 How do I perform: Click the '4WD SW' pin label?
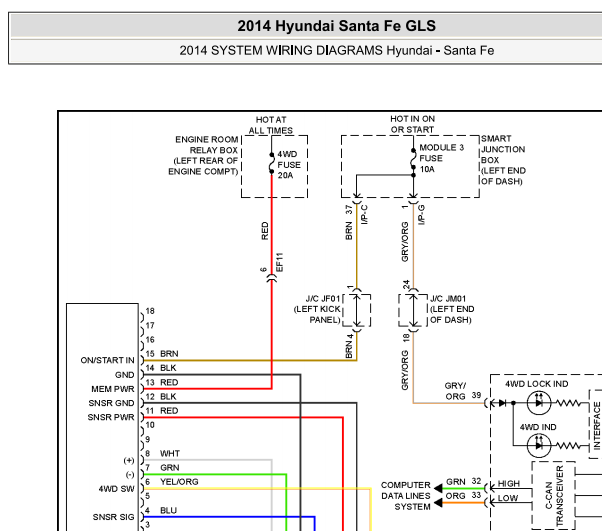[x=116, y=489]
